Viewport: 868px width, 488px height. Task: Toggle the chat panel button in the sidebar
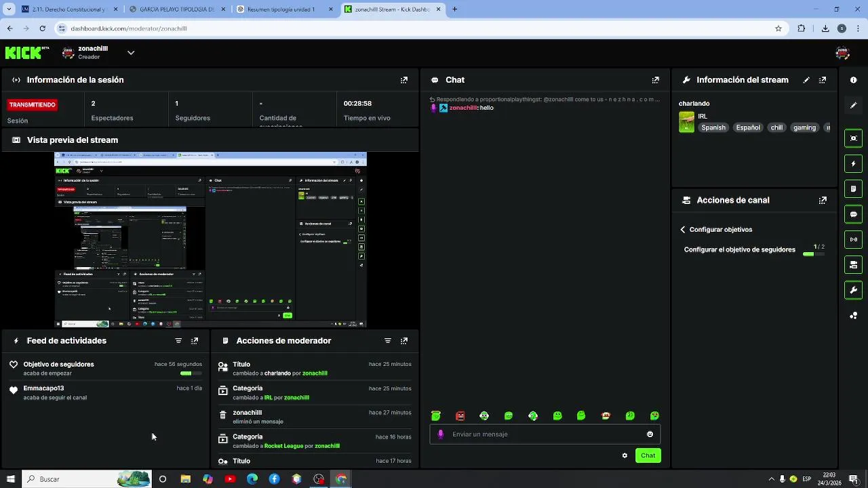tap(853, 214)
